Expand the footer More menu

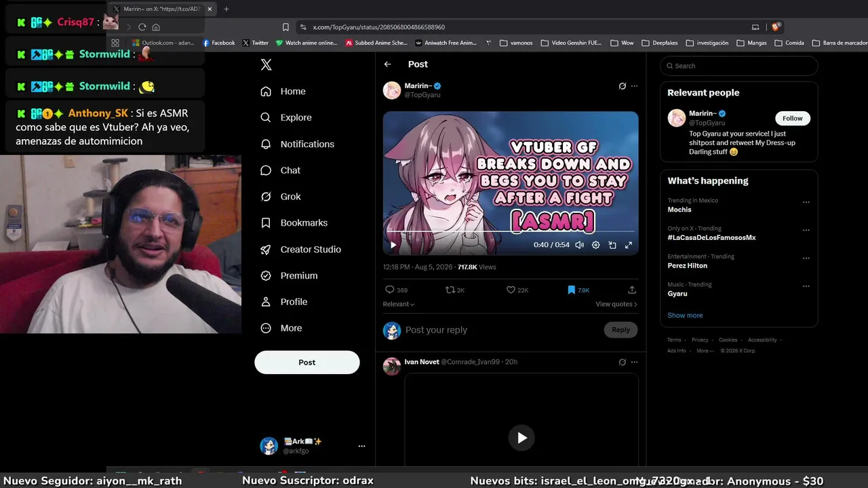click(x=704, y=351)
